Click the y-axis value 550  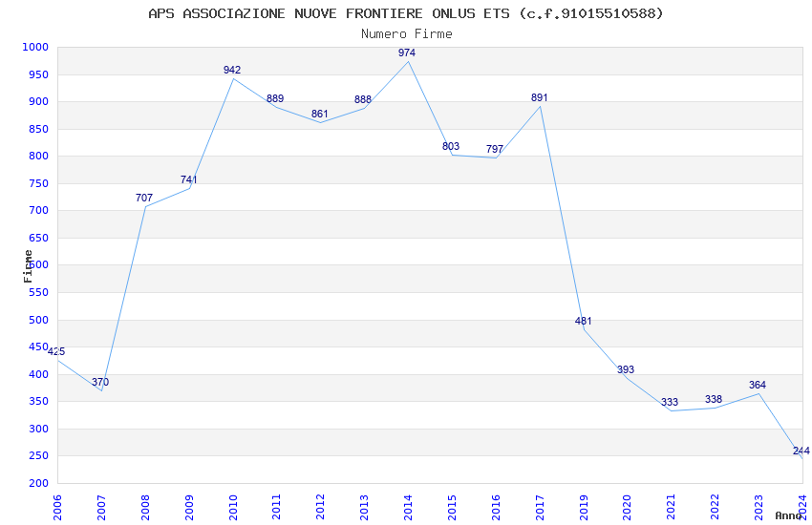point(38,293)
